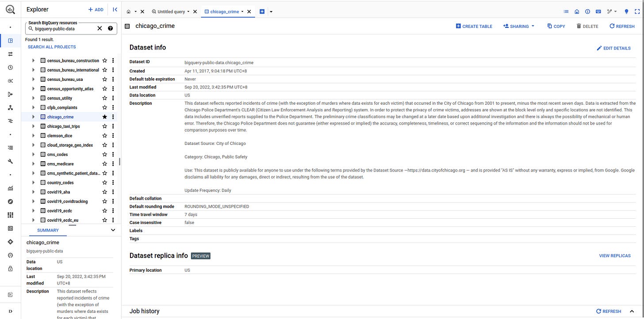The image size is (644, 319).
Task: Open actions menu for cms_codes dataset
Action: tap(113, 155)
